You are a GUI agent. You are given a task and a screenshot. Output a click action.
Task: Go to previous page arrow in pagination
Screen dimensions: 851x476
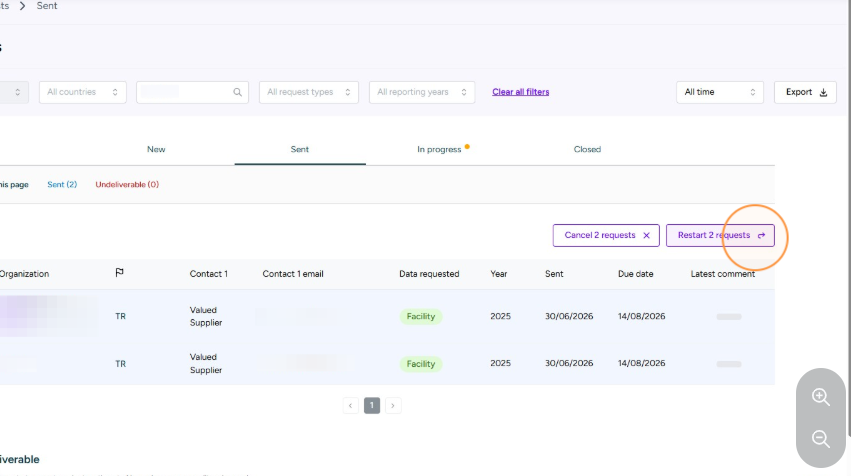tap(351, 405)
